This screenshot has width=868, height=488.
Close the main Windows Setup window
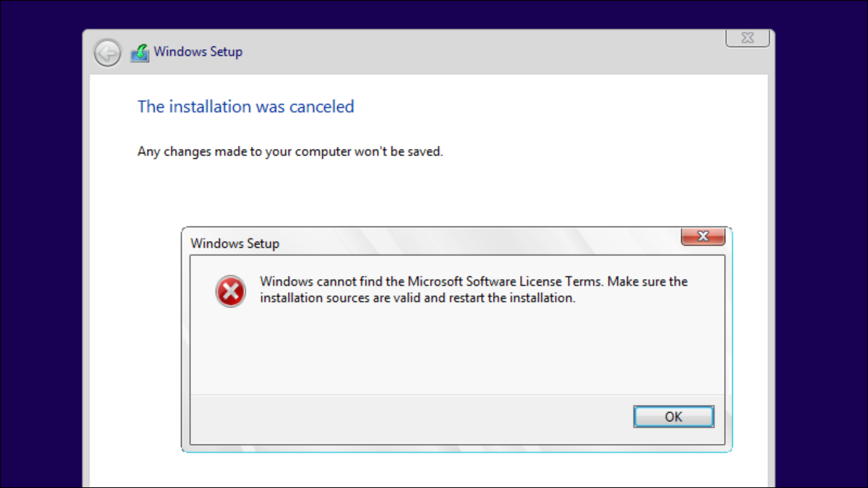pyautogui.click(x=746, y=38)
